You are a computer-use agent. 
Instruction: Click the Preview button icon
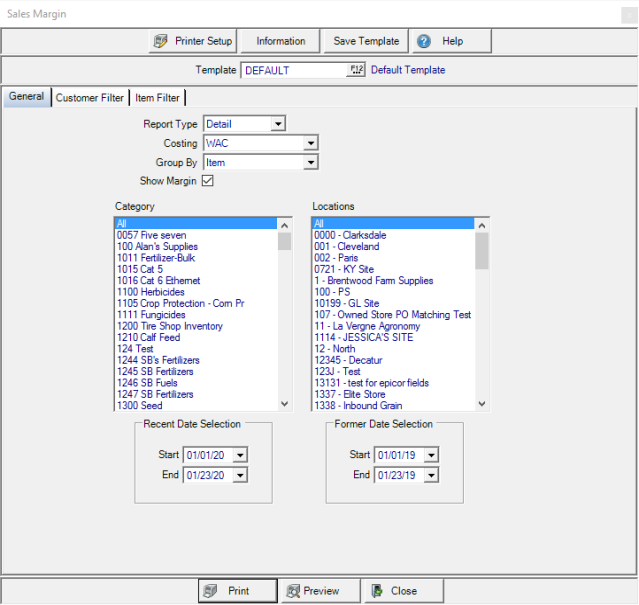(292, 591)
